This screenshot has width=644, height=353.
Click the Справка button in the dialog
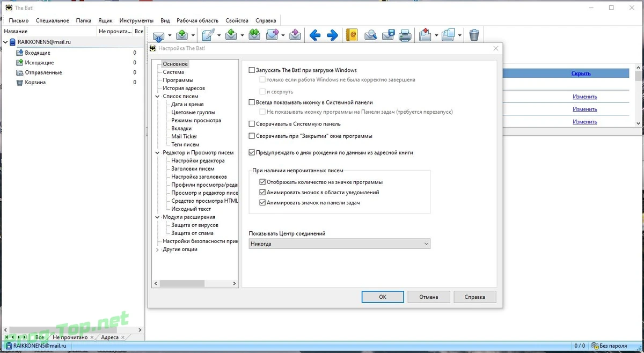pos(474,297)
